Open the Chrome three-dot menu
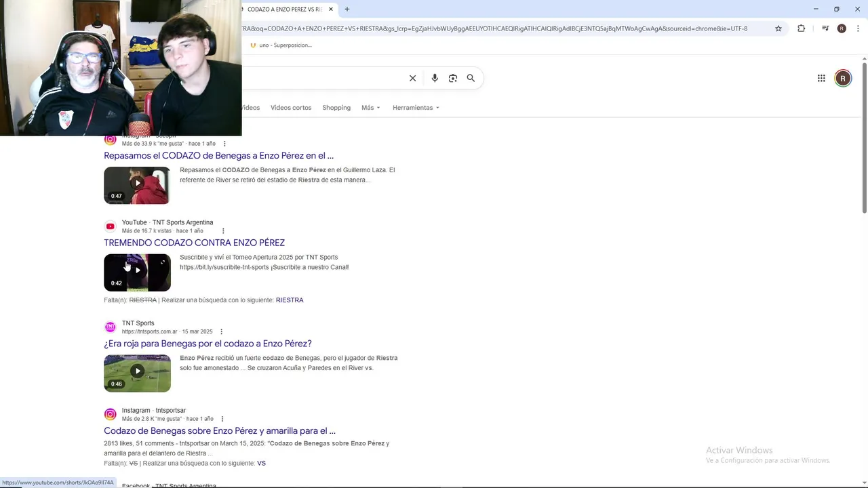Image resolution: width=868 pixels, height=488 pixels. coord(857,28)
